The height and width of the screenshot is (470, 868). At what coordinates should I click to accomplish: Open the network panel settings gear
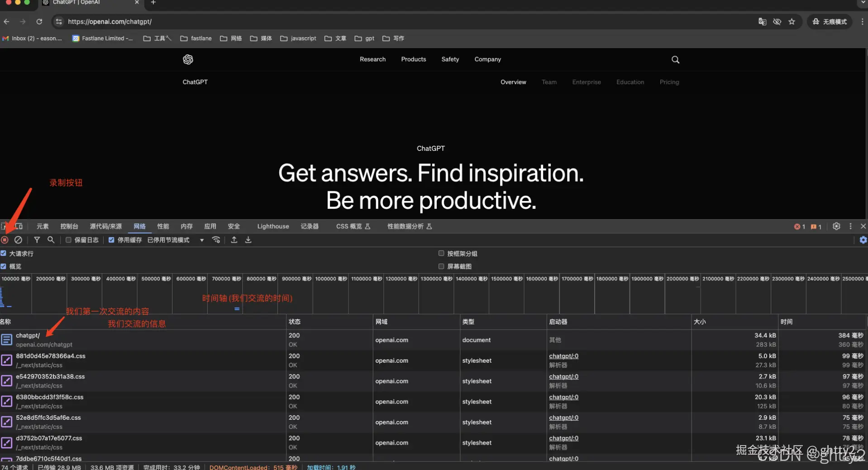863,240
